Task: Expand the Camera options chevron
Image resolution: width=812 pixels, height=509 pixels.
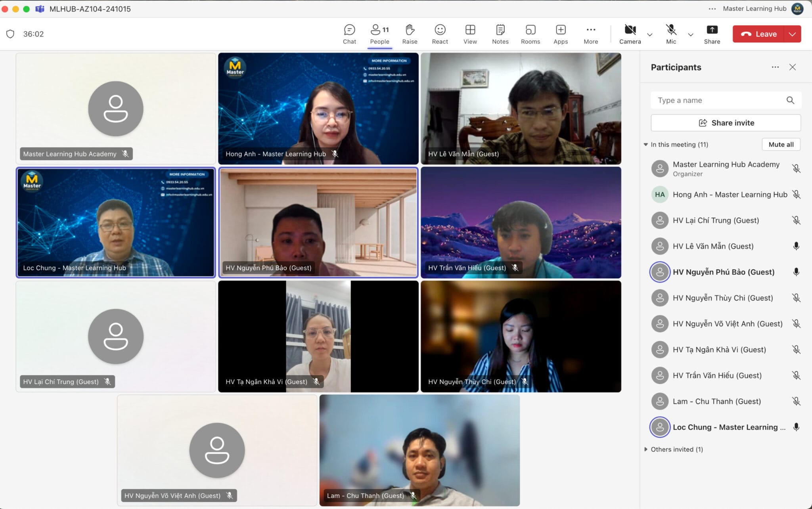Action: (649, 35)
